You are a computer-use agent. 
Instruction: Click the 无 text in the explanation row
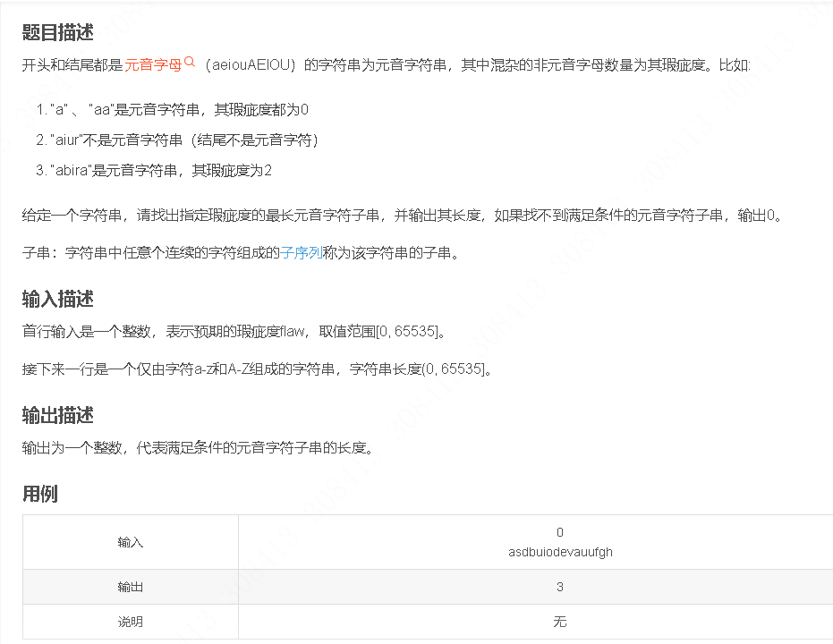click(560, 622)
